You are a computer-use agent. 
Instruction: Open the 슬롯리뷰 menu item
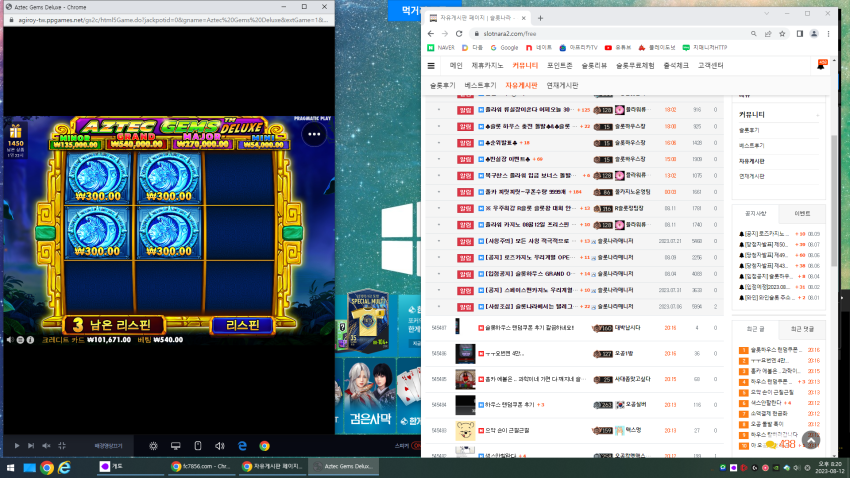594,66
